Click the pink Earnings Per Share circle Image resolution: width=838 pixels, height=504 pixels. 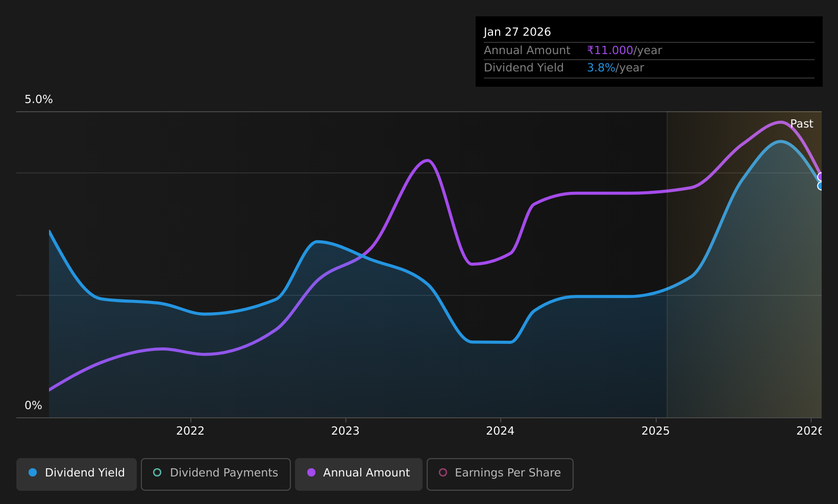tap(443, 472)
